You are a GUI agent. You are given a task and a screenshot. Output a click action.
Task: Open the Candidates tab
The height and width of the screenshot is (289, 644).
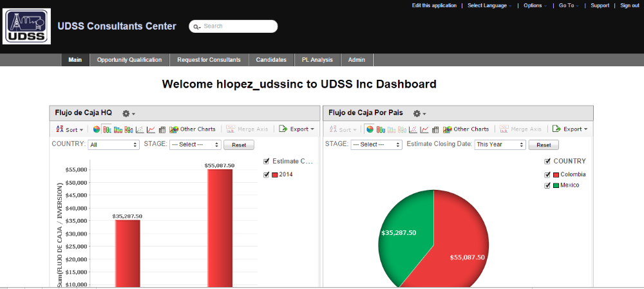pos(271,60)
